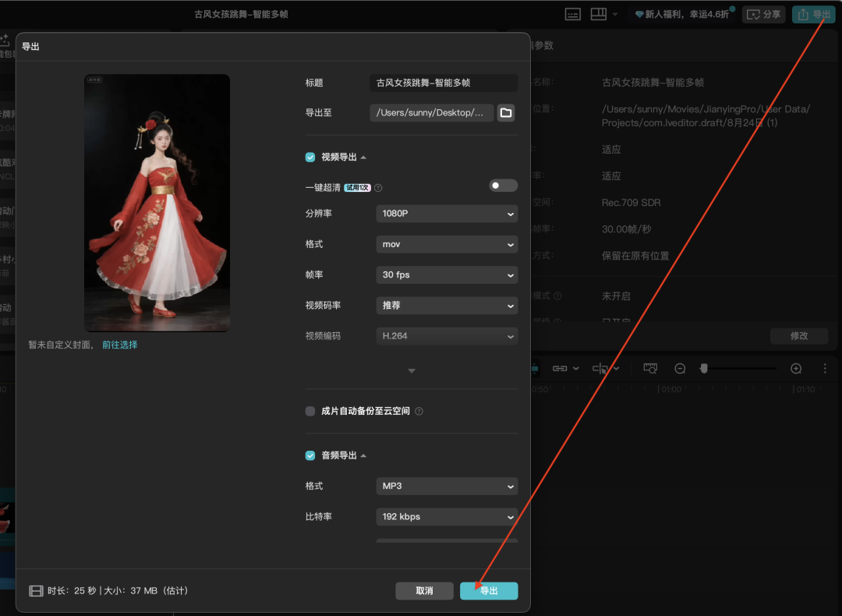Click the 前往选择 cover link

tap(119, 345)
